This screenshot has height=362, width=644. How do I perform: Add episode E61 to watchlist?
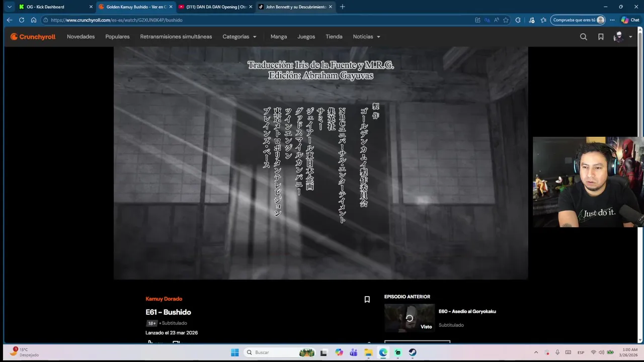[x=367, y=299]
